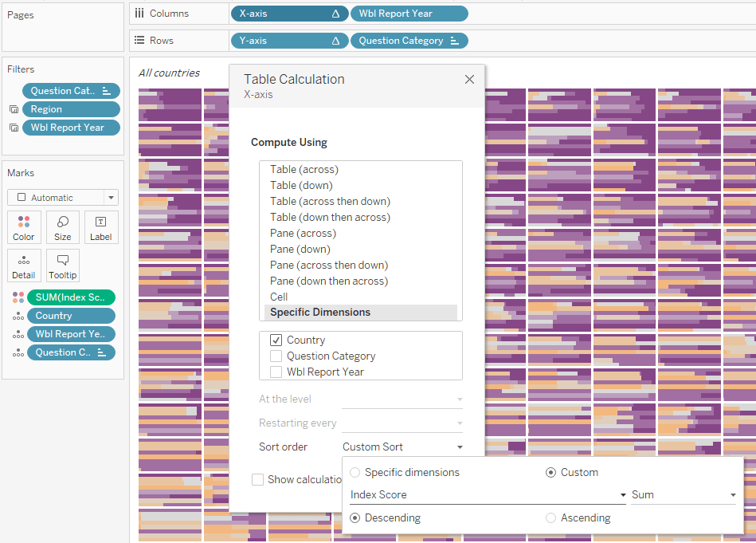756x543 pixels.
Task: Open the Label marks card
Action: click(101, 227)
